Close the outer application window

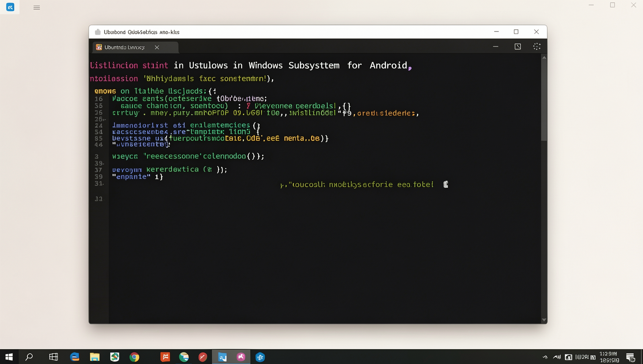[633, 5]
